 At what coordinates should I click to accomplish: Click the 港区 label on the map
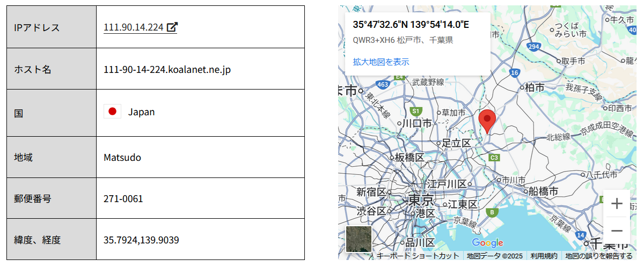click(x=426, y=213)
